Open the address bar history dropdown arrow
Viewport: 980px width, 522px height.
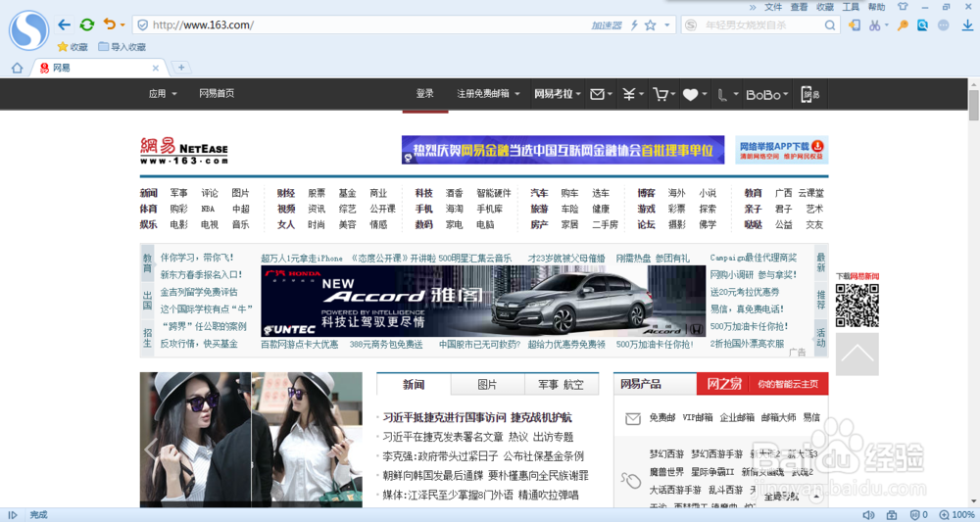tap(666, 25)
